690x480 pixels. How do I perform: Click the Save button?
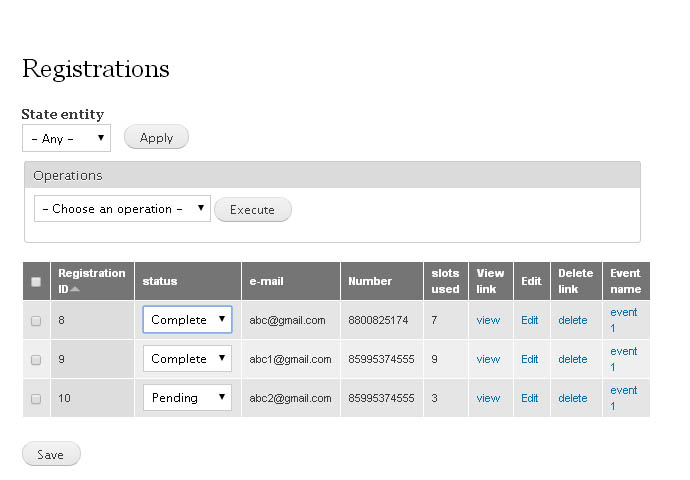pos(51,454)
